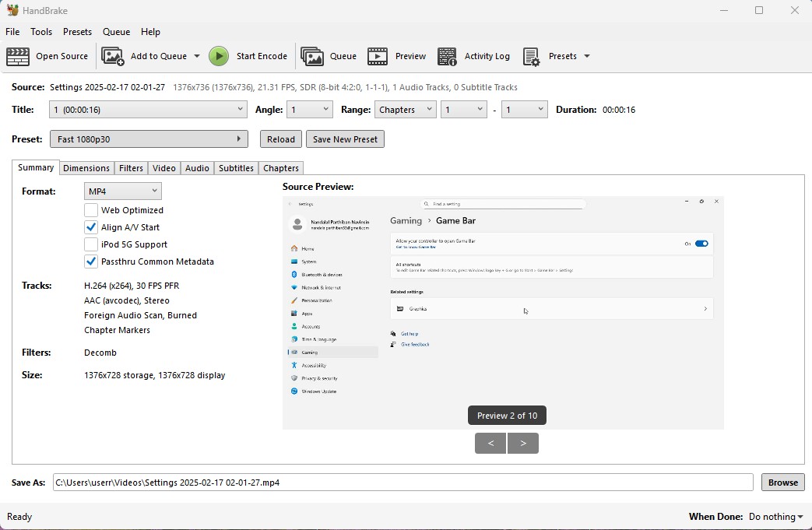Viewport: 812px width, 530px height.
Task: Open the File menu
Action: point(12,32)
